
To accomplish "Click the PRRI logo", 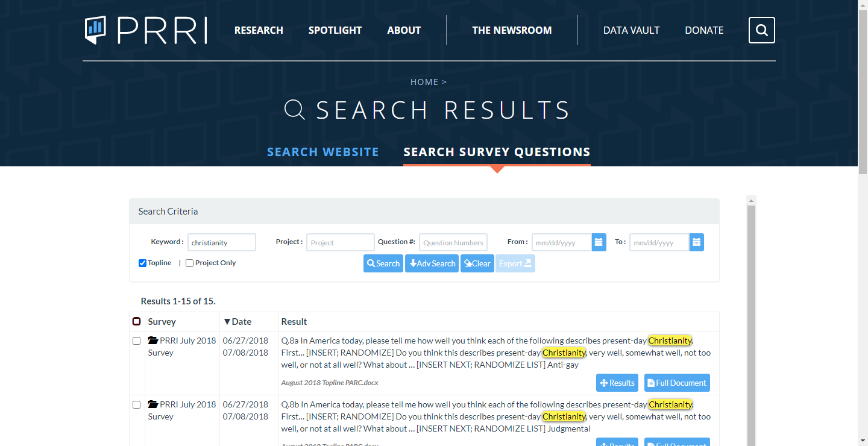I will point(146,30).
